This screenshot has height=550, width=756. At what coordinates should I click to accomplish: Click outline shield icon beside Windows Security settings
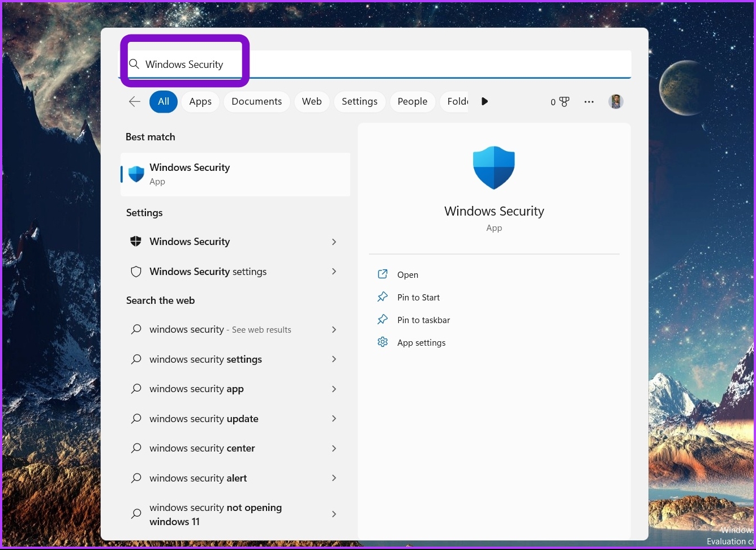136,272
